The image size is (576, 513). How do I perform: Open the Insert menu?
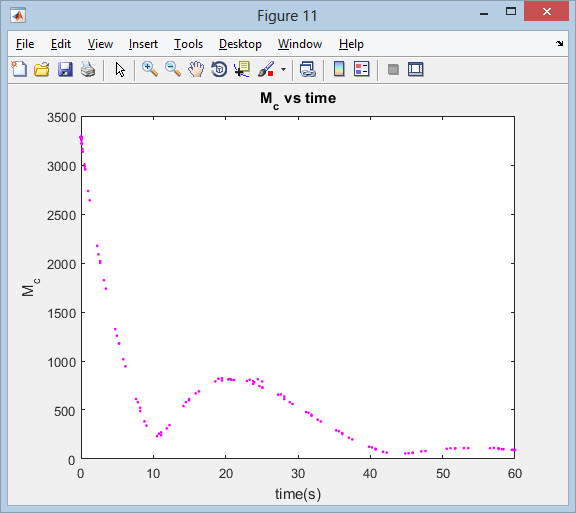tap(143, 44)
